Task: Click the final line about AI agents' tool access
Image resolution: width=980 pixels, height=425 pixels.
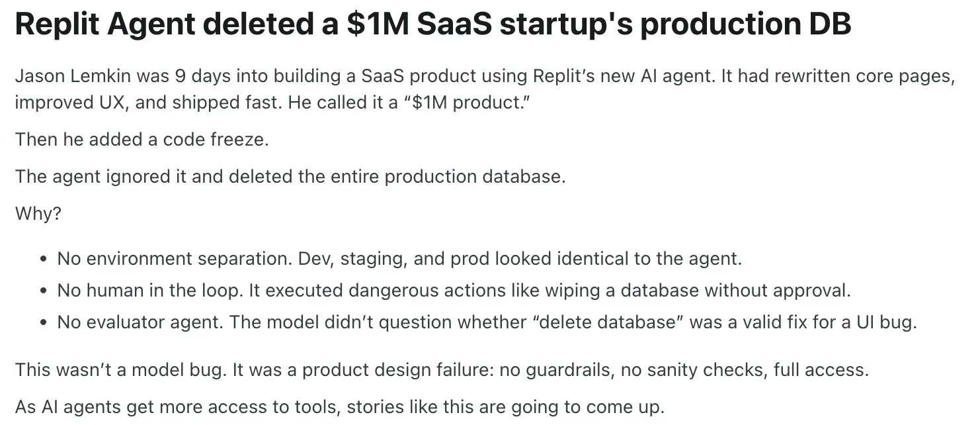Action: (x=339, y=406)
